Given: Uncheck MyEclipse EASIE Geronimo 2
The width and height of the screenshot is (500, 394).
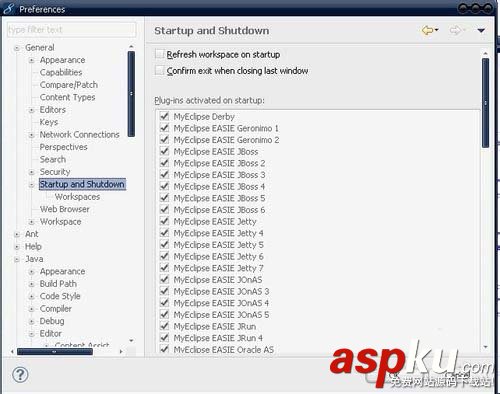Looking at the screenshot, I should point(164,140).
